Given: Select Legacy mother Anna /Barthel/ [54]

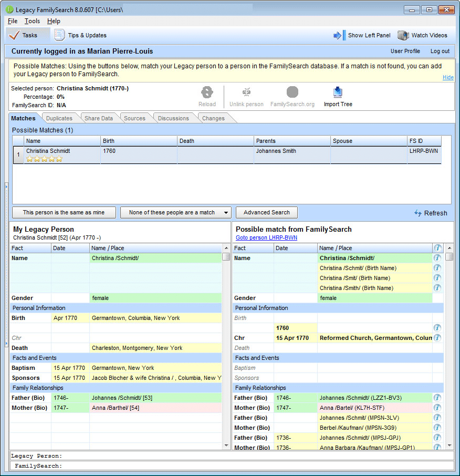Looking at the screenshot, I should point(155,408).
